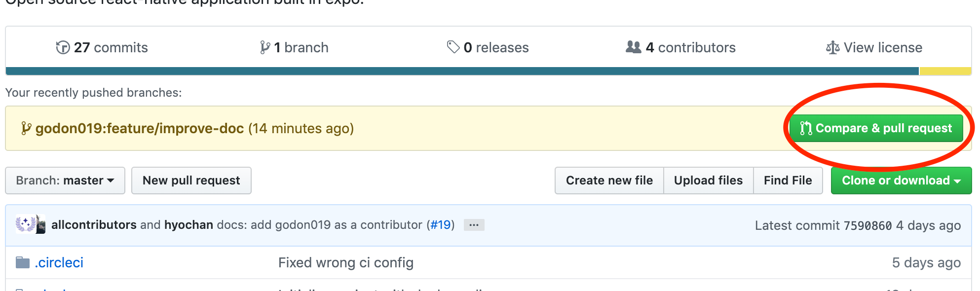Click the contributors people icon
The image size is (980, 291).
633,47
